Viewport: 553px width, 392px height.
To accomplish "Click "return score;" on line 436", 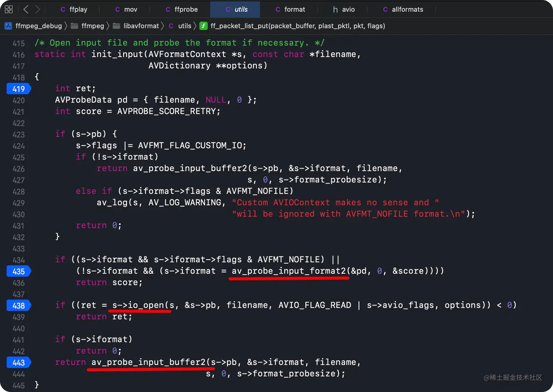I will [109, 282].
